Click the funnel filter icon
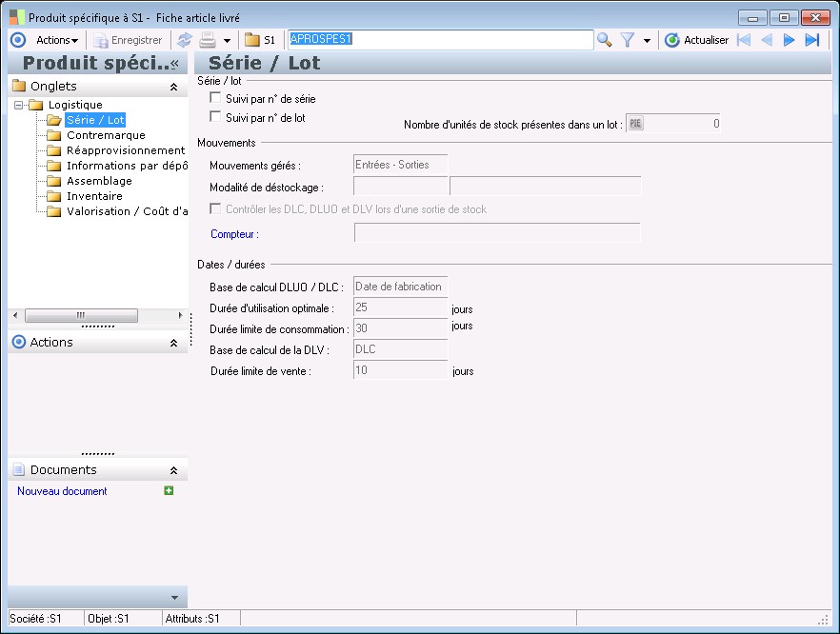The image size is (840, 634). [x=628, y=40]
